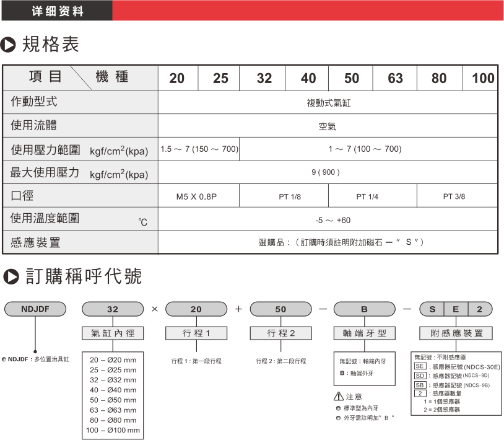Click the 軸端牙型 label box
Viewport: 504px width, 440px height.
click(x=364, y=333)
